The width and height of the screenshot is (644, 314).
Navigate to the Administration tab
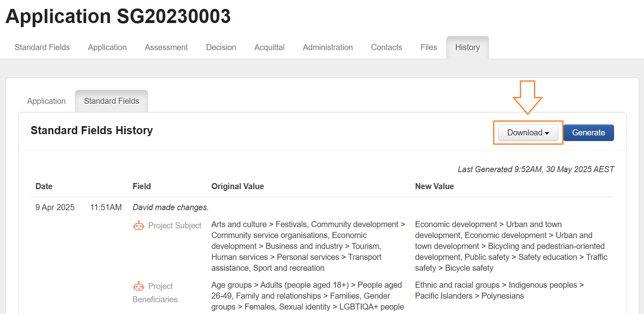[328, 47]
